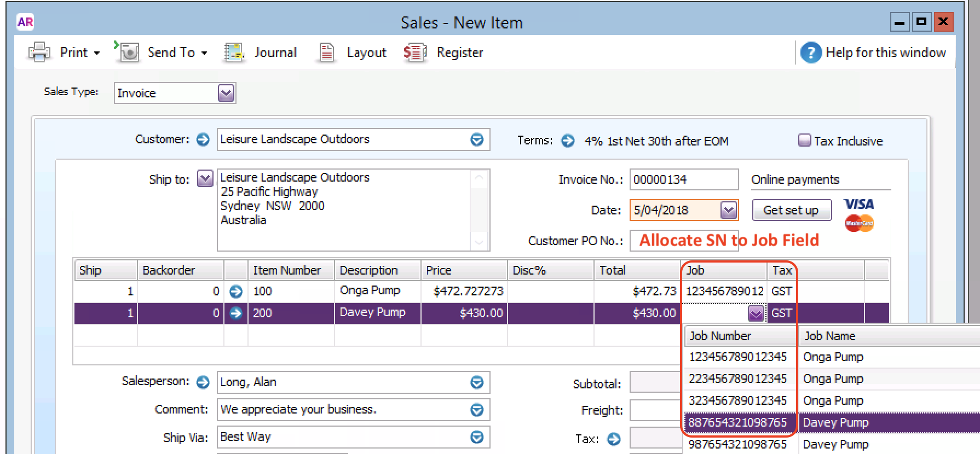980x454 pixels.
Task: Open the Customer selection list arrow
Action: pyautogui.click(x=477, y=139)
